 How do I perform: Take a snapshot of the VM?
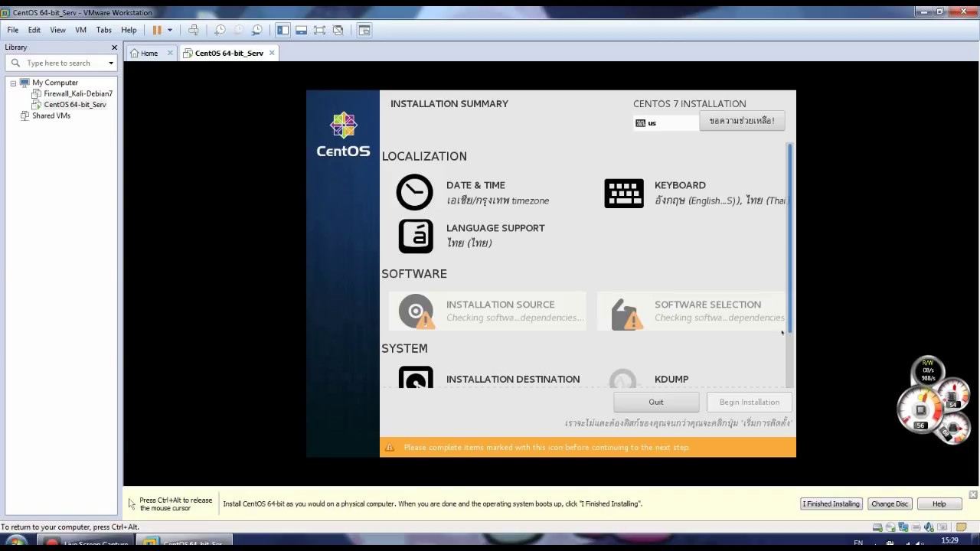(220, 30)
